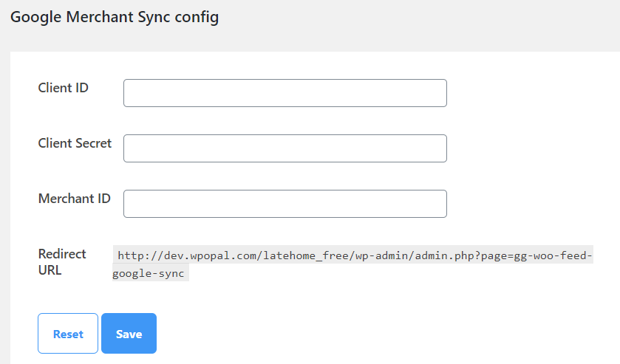Click the Google Merchant Sync config heading

(x=115, y=18)
